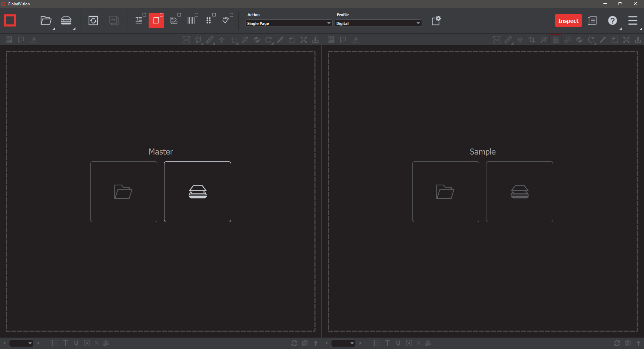The image size is (644, 349).
Task: Select the Braille inspection dots icon
Action: (x=208, y=21)
